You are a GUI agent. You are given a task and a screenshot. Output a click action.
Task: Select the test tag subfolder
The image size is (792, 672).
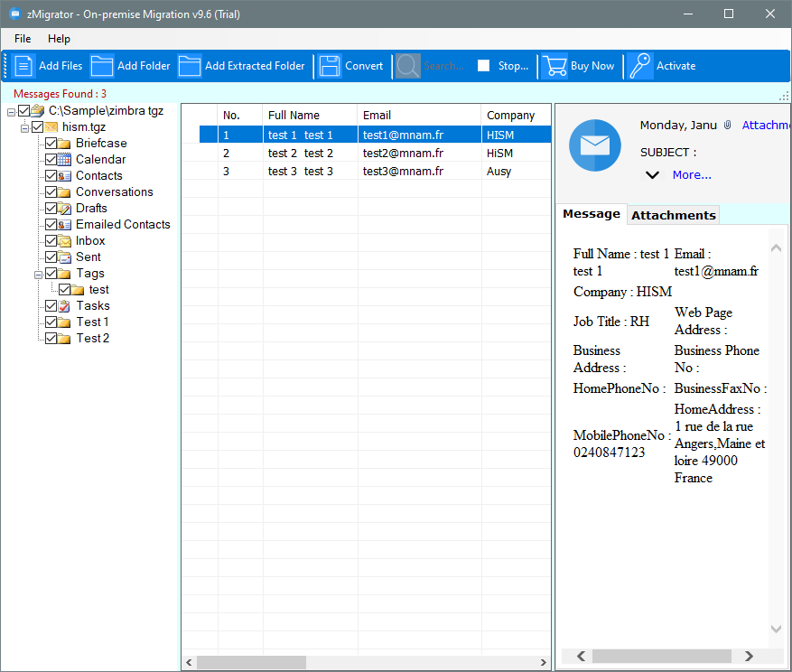pos(99,290)
